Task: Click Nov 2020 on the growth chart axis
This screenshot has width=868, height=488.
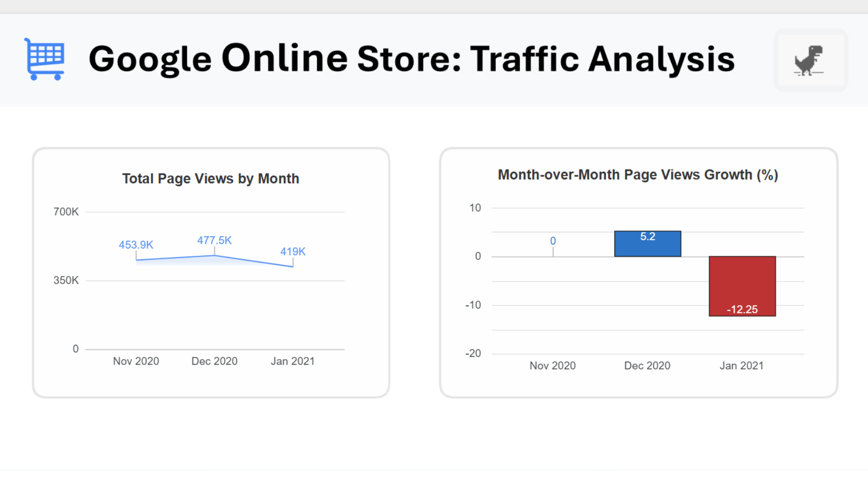Action: point(552,366)
